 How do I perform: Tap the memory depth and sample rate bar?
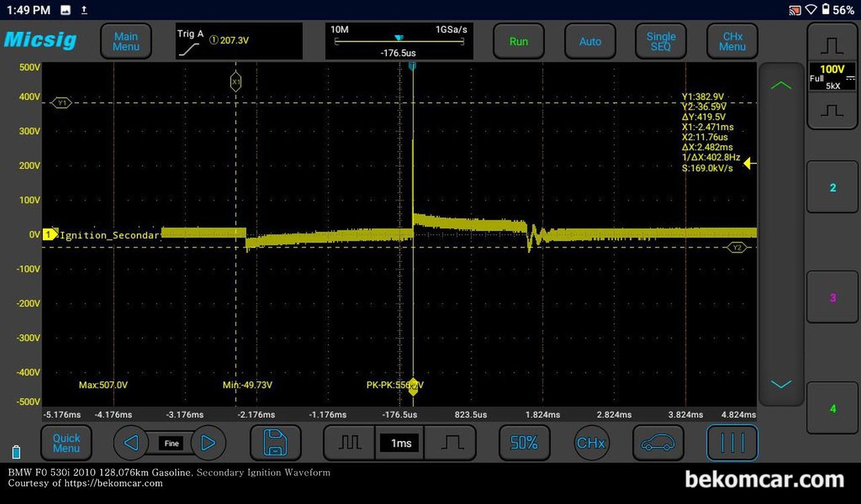point(399,41)
